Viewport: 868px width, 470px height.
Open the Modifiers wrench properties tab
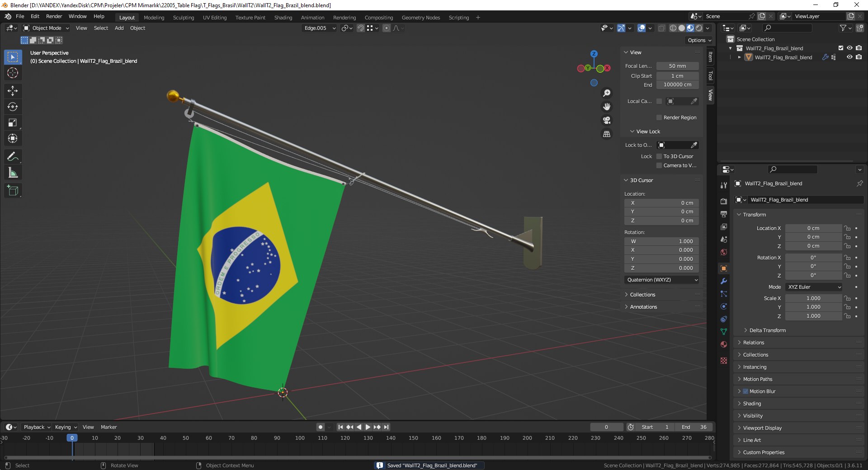724,281
